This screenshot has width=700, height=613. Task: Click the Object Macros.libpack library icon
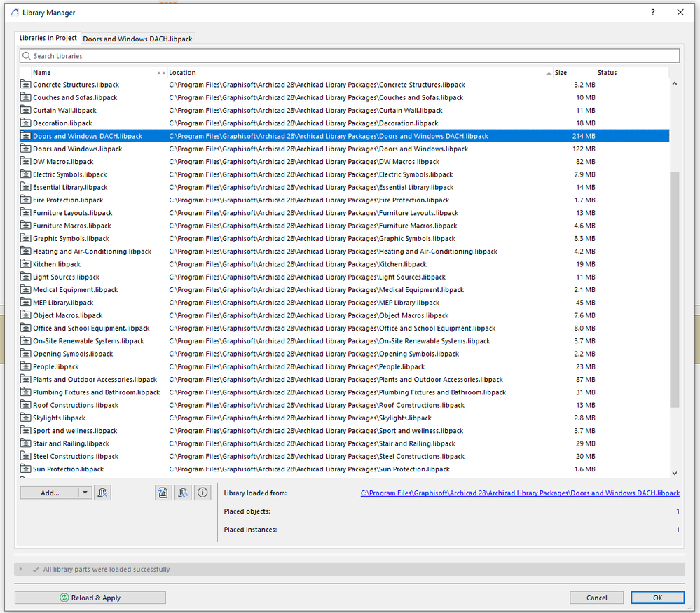(x=25, y=315)
